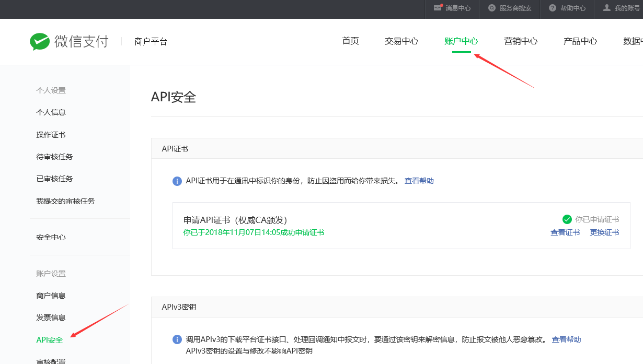The width and height of the screenshot is (643, 364).
Task: Open 我的账号 in the top bar
Action: pyautogui.click(x=628, y=8)
